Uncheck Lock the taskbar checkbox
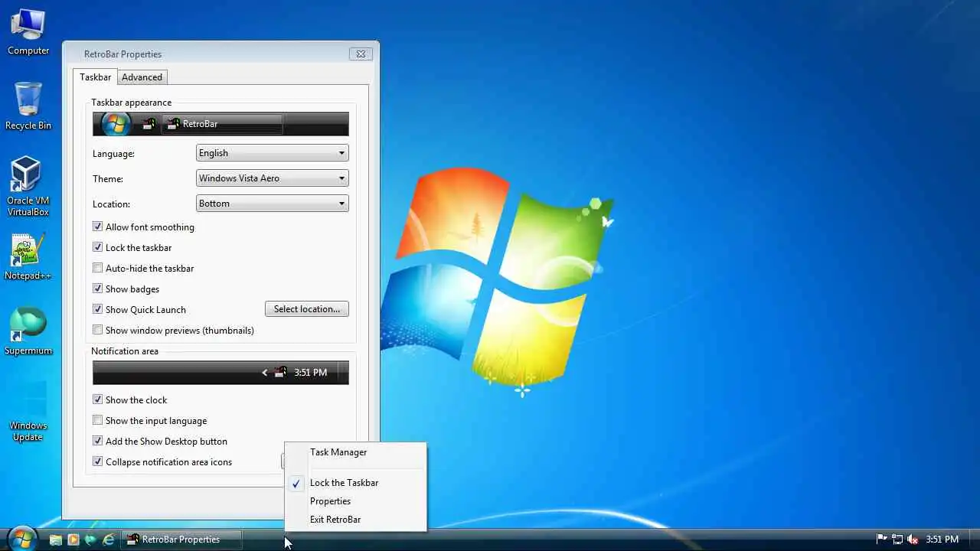The height and width of the screenshot is (551, 980). click(x=97, y=247)
